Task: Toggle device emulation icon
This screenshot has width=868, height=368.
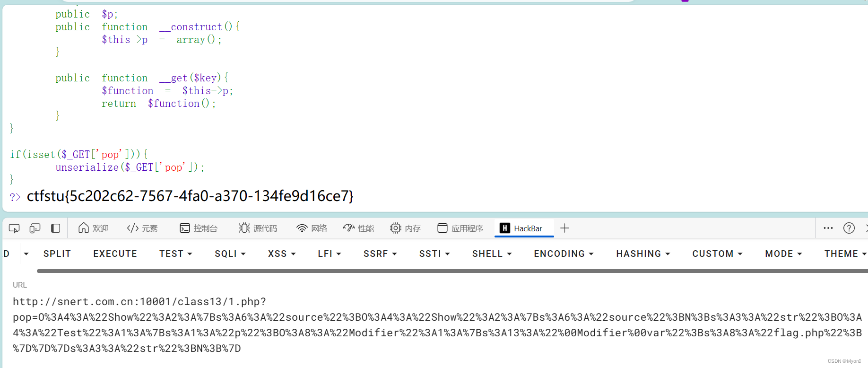Action: (35, 228)
